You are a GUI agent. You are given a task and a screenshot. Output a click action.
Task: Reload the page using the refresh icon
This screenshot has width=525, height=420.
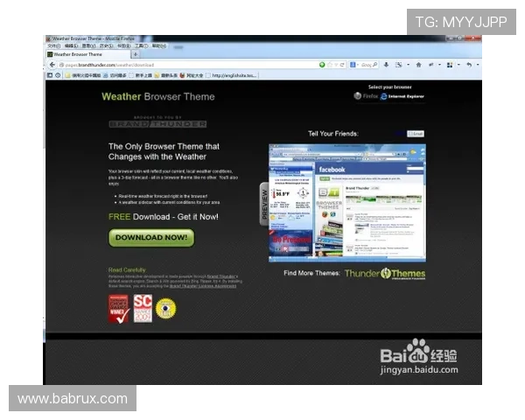pos(343,65)
